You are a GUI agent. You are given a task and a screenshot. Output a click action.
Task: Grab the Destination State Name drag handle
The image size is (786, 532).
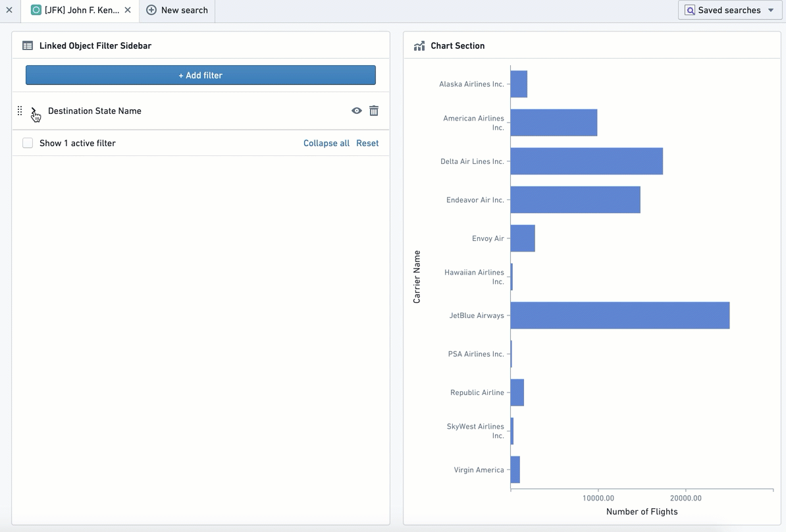point(20,111)
